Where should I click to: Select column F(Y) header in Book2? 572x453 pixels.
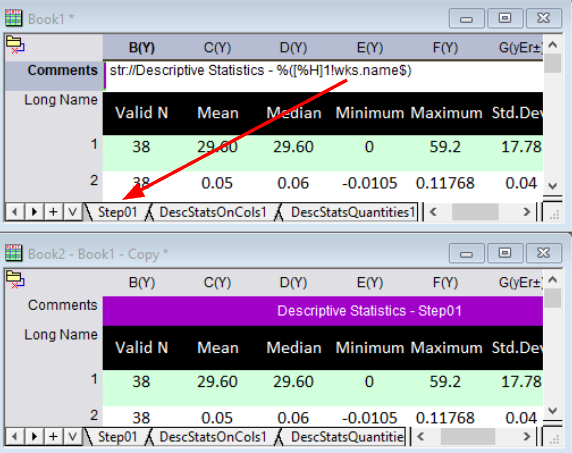(x=445, y=282)
